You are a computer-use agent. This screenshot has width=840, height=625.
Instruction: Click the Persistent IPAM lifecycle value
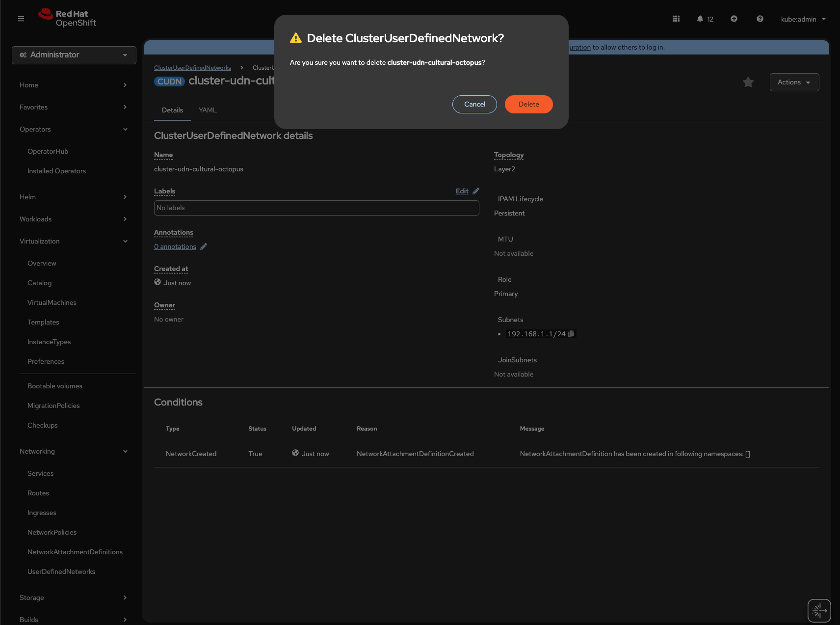click(509, 213)
